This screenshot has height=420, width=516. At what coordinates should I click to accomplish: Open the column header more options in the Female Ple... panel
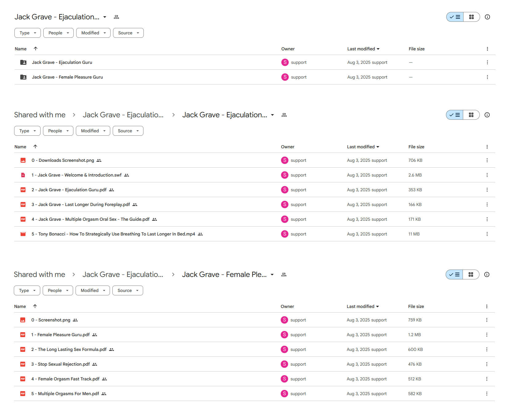click(487, 306)
